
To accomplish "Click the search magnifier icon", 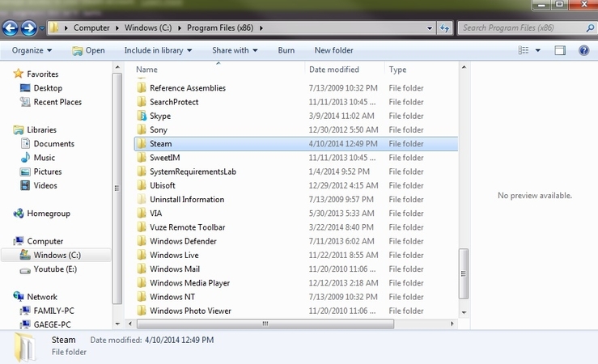I will [590, 28].
